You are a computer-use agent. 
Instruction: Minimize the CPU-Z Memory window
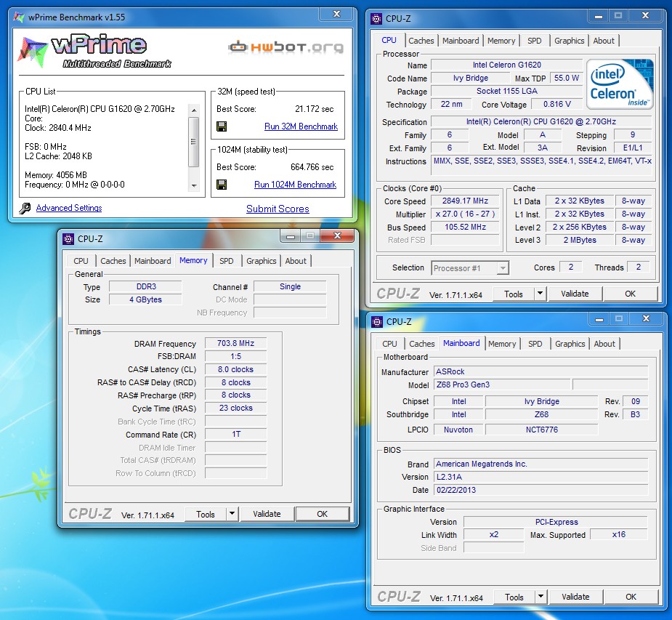tap(291, 235)
